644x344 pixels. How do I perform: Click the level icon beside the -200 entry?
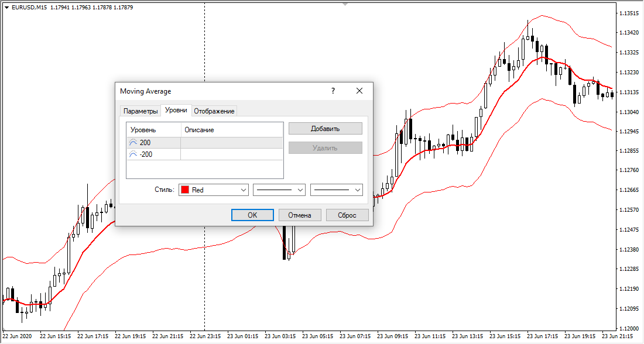pos(133,154)
